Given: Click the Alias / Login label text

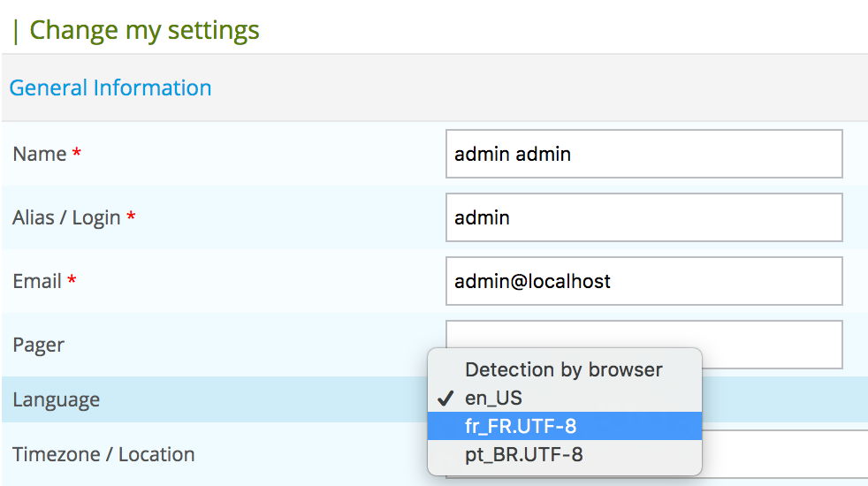Looking at the screenshot, I should (x=66, y=218).
